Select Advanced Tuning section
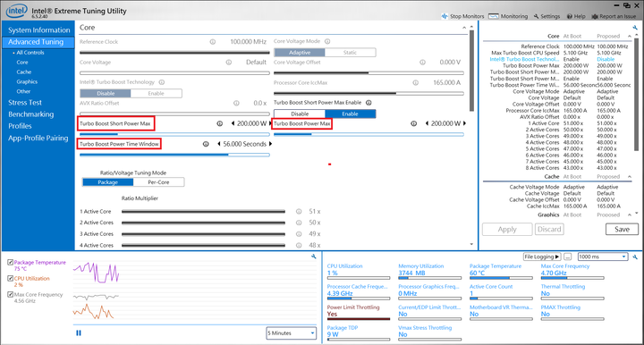644x345 pixels. coord(38,42)
